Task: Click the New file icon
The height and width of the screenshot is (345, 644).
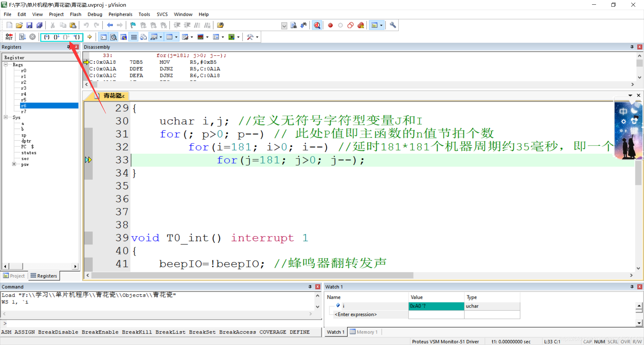Action: (9, 25)
